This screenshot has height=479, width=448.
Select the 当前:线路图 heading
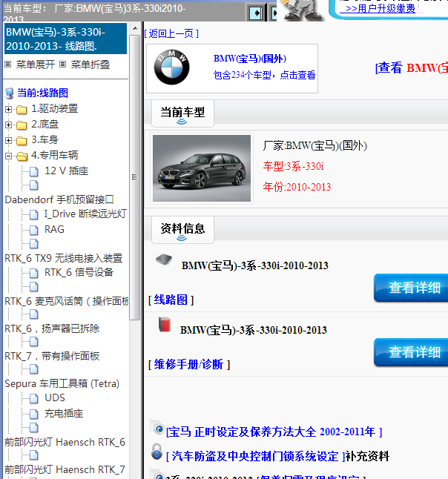(x=42, y=93)
